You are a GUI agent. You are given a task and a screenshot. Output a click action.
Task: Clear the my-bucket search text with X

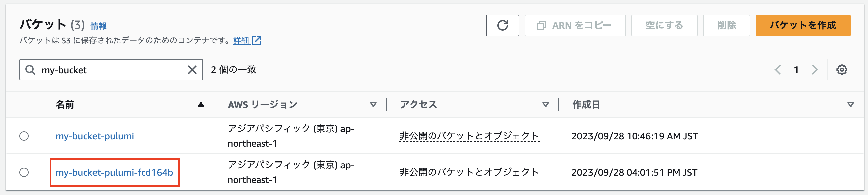pos(192,70)
